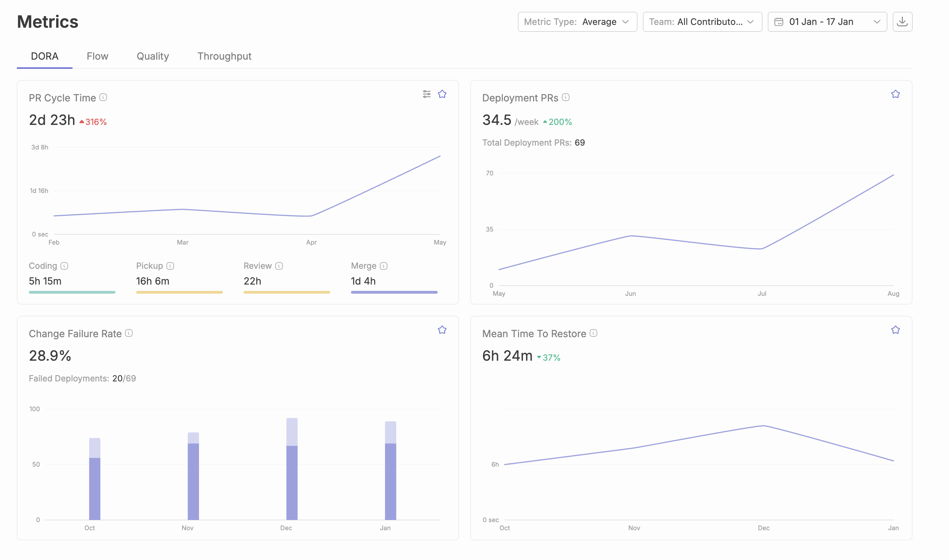Click PR Cycle Time info icon
The width and height of the screenshot is (949, 560).
click(103, 97)
